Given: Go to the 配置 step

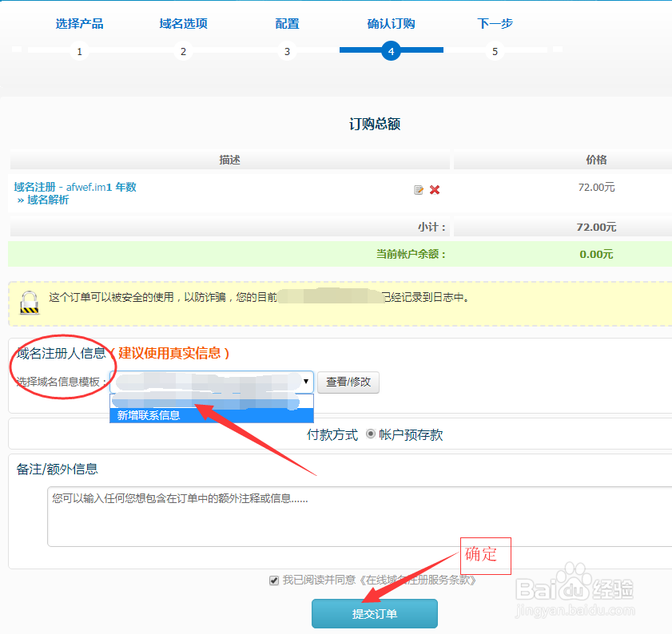Looking at the screenshot, I should [x=287, y=24].
